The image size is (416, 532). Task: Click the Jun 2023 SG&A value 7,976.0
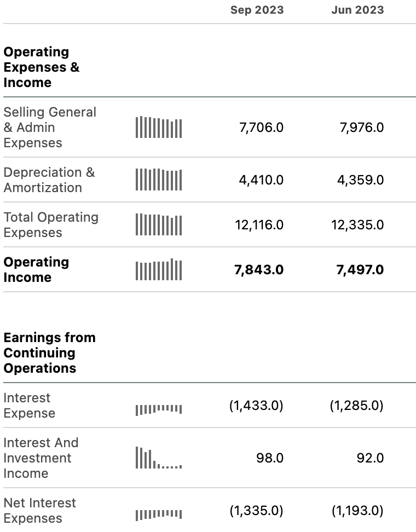(x=362, y=128)
